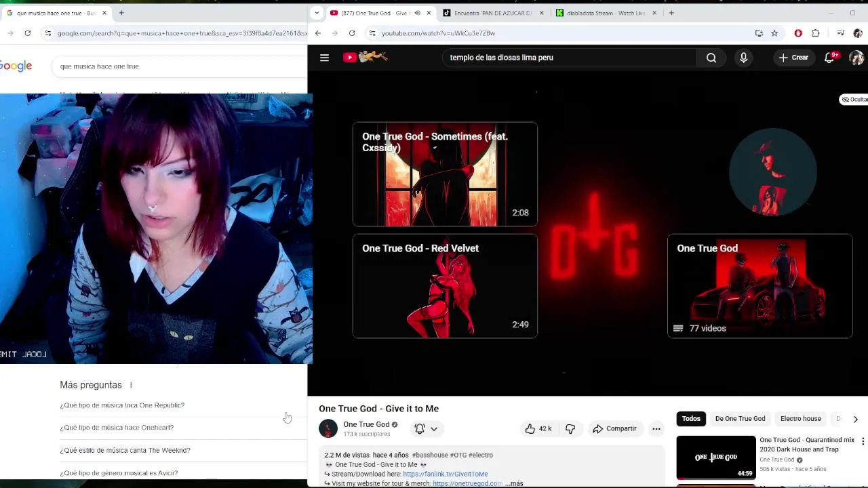Open the three-dot more actions under video
This screenshot has height=488, width=868.
tap(656, 428)
